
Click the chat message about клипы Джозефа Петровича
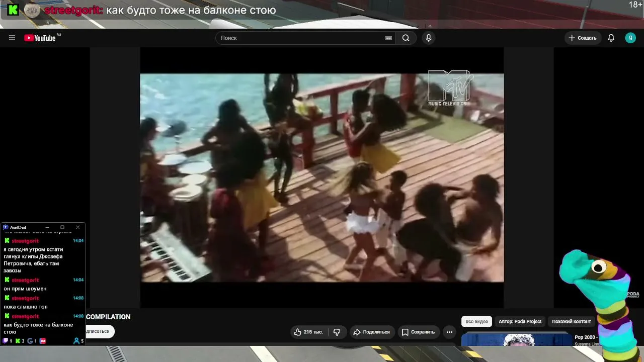pyautogui.click(x=33, y=260)
